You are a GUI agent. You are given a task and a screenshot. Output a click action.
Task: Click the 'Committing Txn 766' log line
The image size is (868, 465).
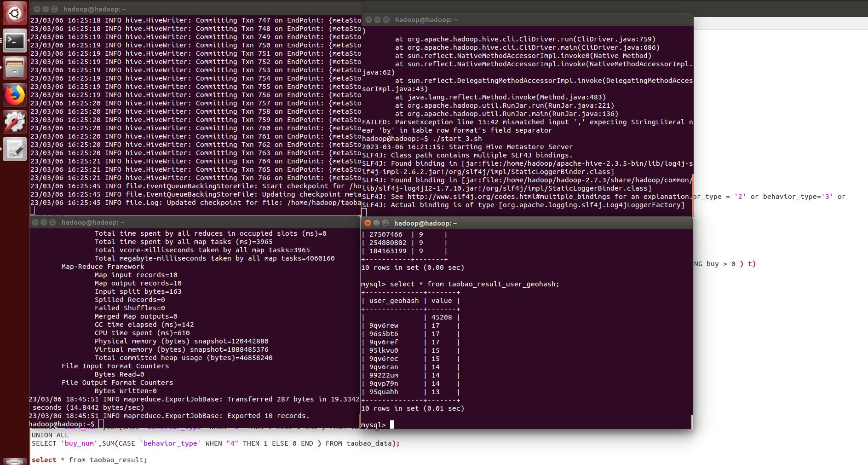coord(196,178)
